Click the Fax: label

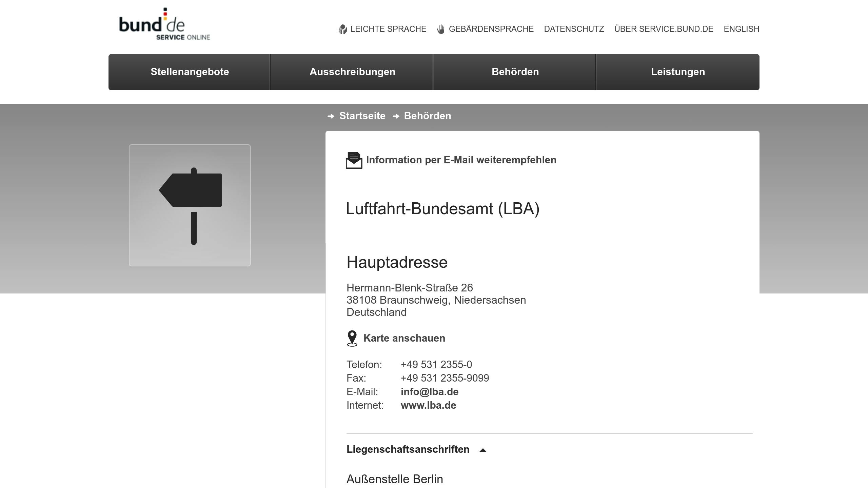(356, 378)
